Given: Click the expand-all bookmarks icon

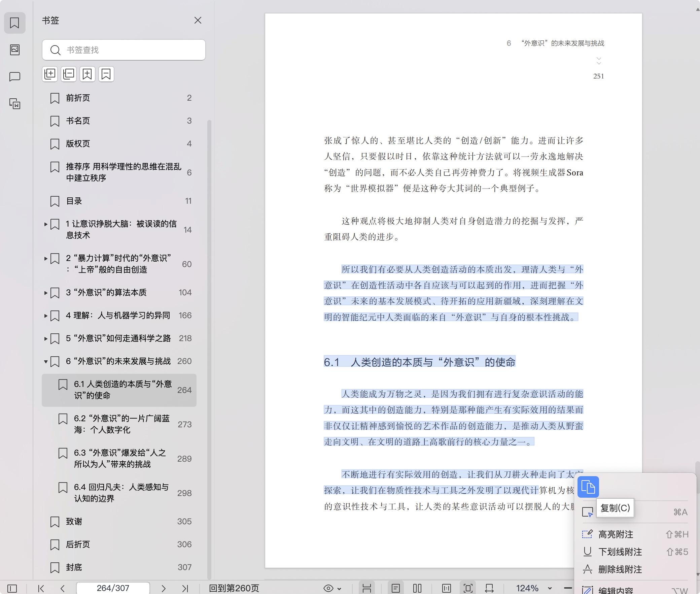Looking at the screenshot, I should [x=50, y=74].
